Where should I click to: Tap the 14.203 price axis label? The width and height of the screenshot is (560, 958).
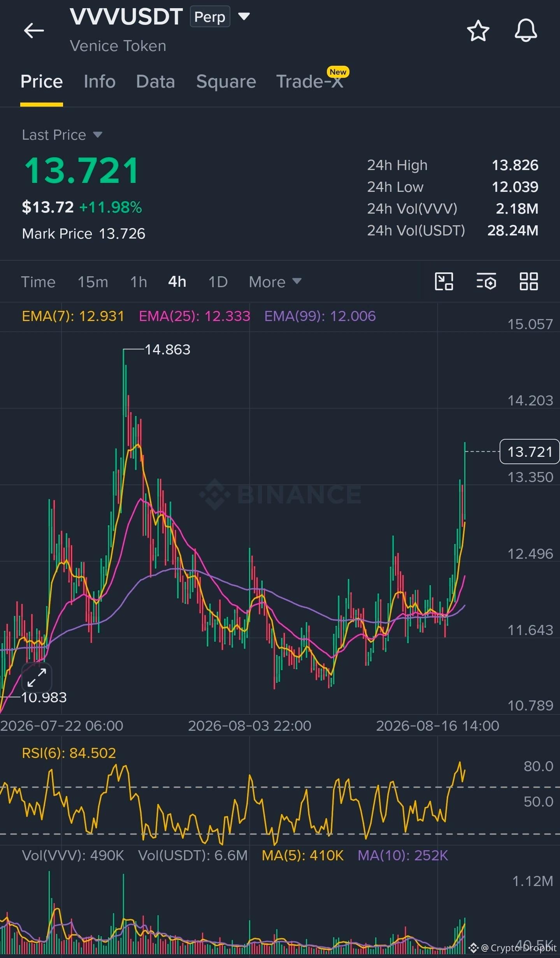(530, 400)
